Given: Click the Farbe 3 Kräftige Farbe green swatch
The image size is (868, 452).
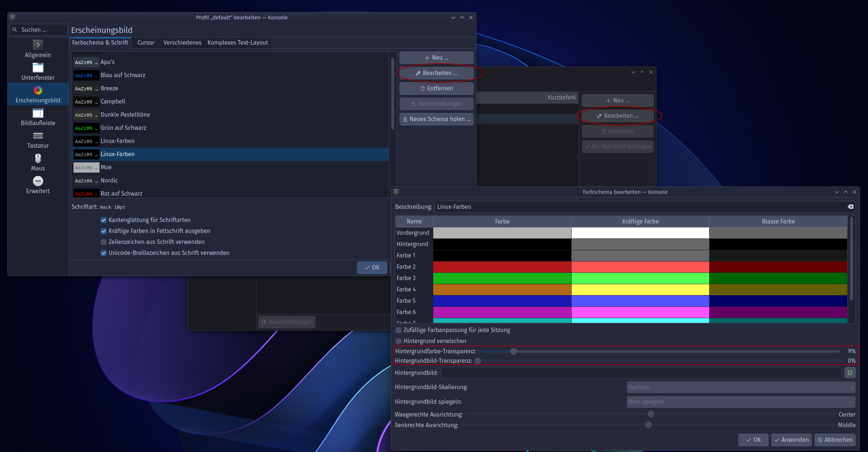Looking at the screenshot, I should click(640, 278).
